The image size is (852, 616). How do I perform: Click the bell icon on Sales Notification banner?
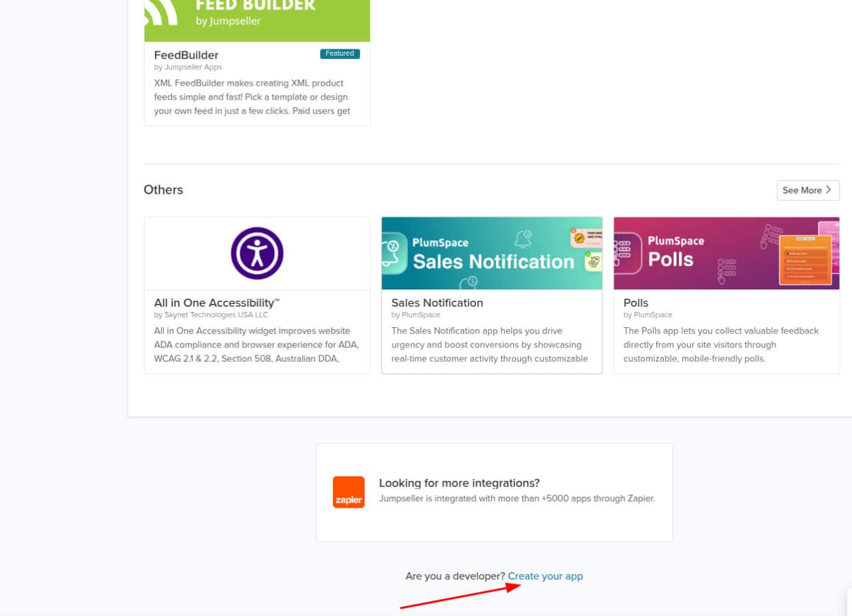pyautogui.click(x=523, y=239)
